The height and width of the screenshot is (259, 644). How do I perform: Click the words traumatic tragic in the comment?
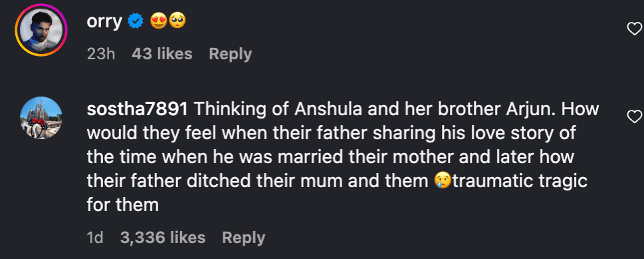coord(520,182)
